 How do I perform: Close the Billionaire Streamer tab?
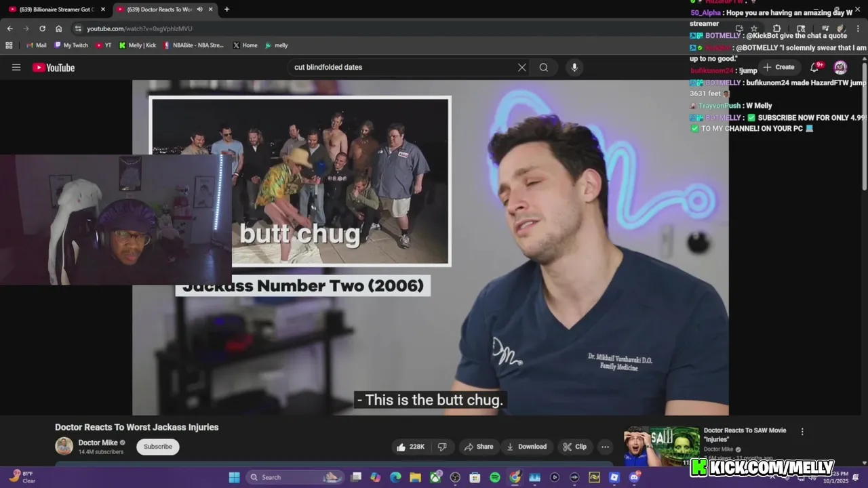(x=103, y=9)
